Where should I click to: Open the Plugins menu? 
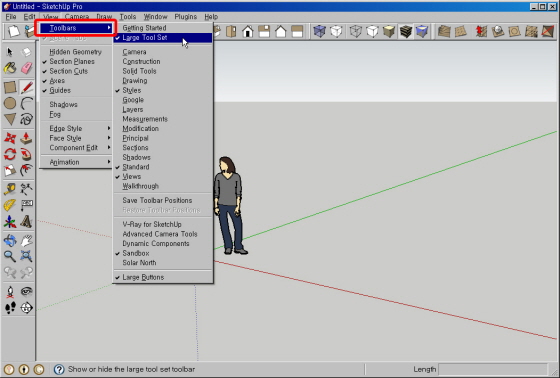tap(186, 17)
